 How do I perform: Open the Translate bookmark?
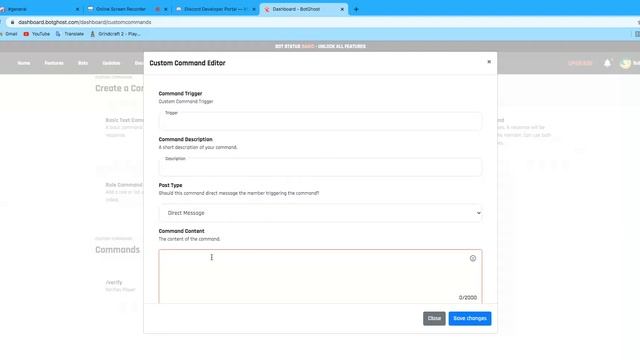coord(70,34)
